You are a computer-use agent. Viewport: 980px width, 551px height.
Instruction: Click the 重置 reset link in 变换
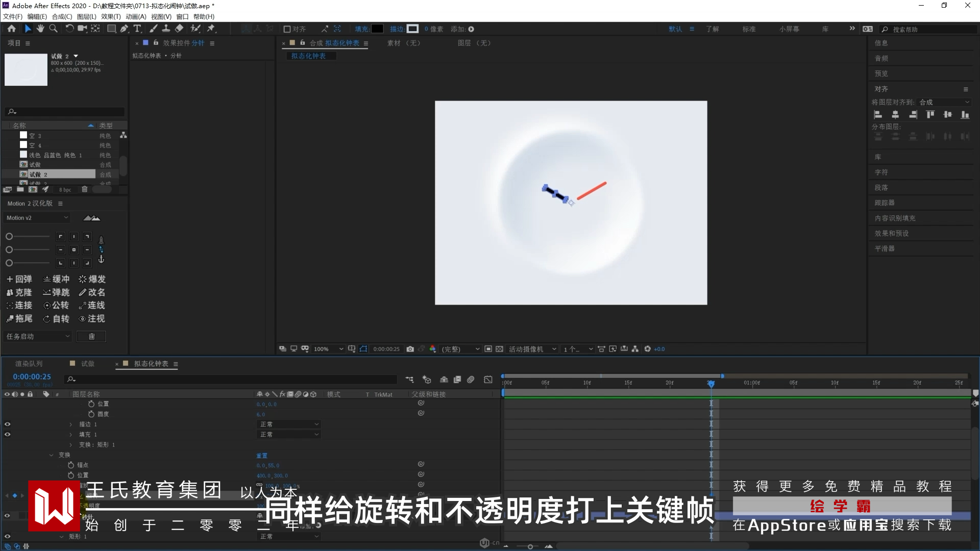(262, 456)
